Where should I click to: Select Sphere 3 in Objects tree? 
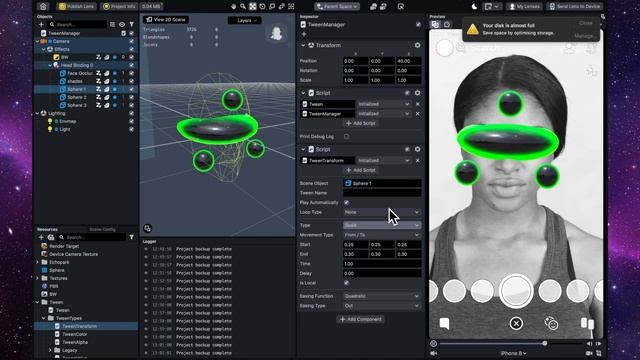click(x=77, y=105)
